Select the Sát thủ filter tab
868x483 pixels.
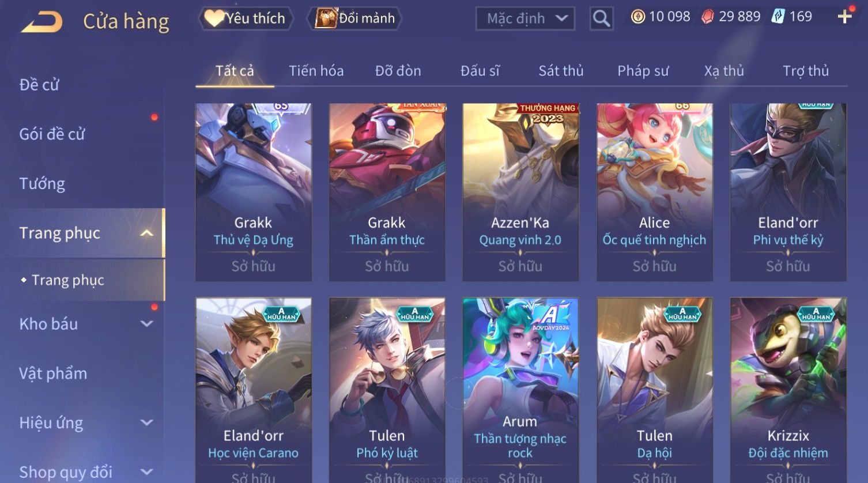[x=561, y=71]
